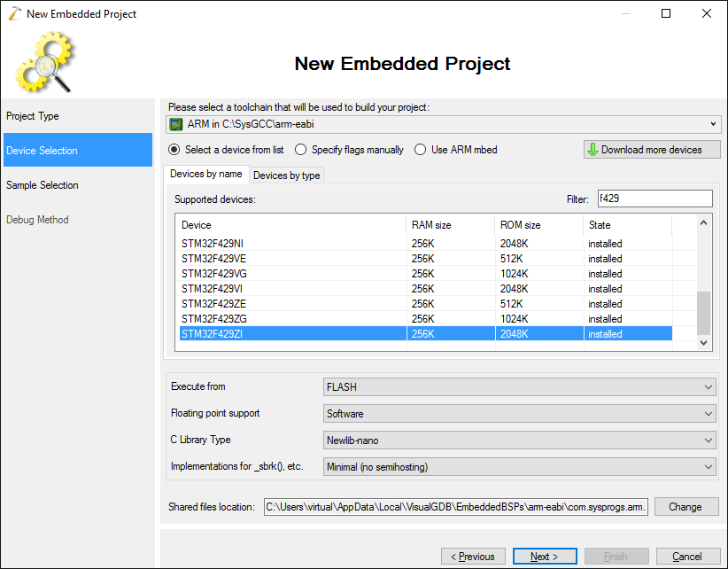
Task: Click the disabled Finish button
Action: (616, 557)
